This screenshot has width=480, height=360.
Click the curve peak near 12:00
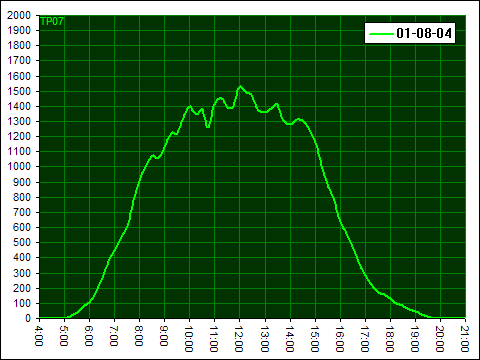(240, 87)
